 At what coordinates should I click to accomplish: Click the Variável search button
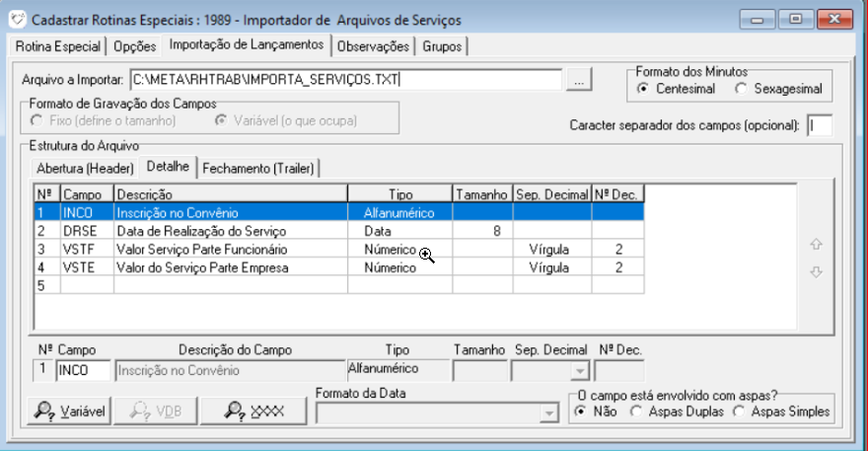(x=69, y=412)
